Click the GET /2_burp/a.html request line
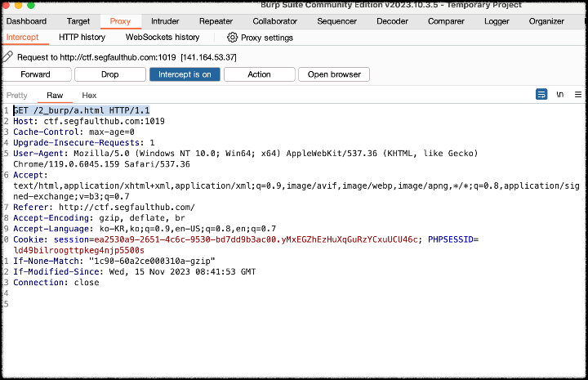 pyautogui.click(x=82, y=110)
